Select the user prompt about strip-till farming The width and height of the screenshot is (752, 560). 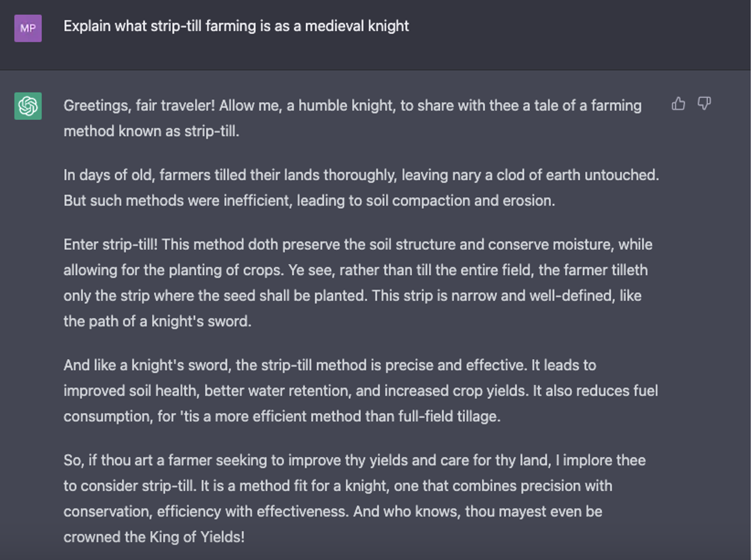tap(236, 26)
